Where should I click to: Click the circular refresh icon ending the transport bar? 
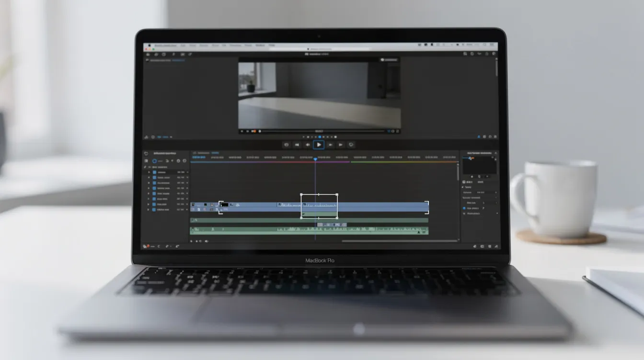click(351, 145)
